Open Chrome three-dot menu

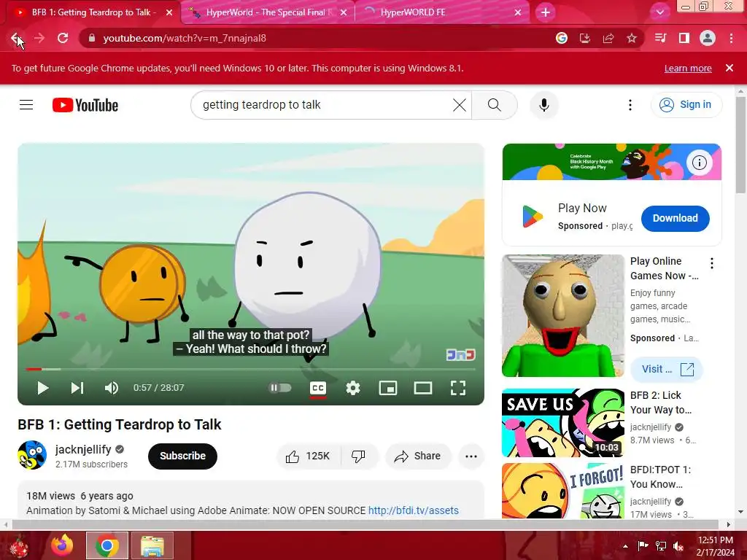[731, 38]
